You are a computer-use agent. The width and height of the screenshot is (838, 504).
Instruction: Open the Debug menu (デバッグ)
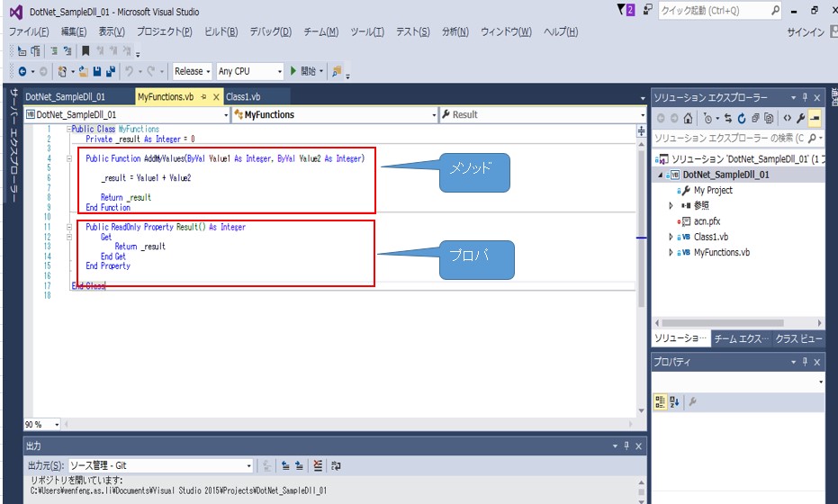pos(271,32)
